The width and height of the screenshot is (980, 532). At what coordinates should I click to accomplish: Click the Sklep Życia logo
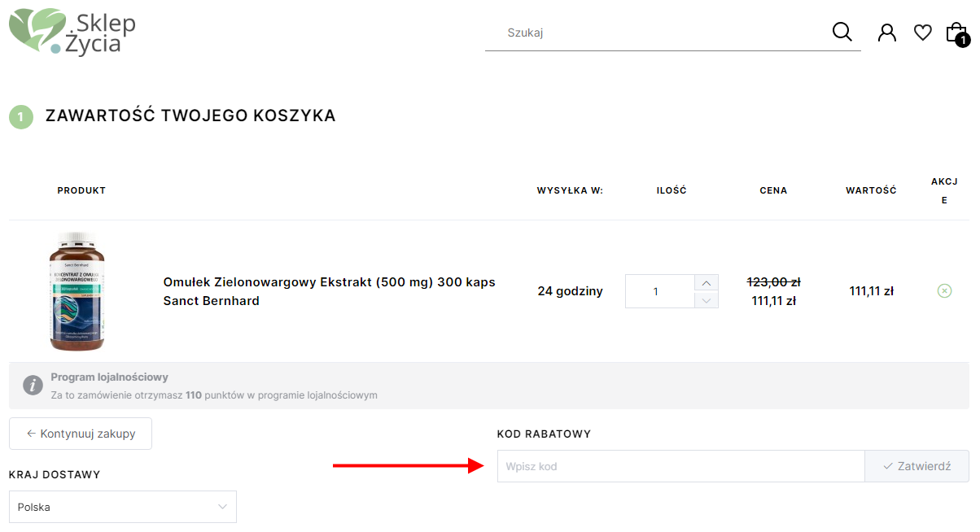click(72, 31)
